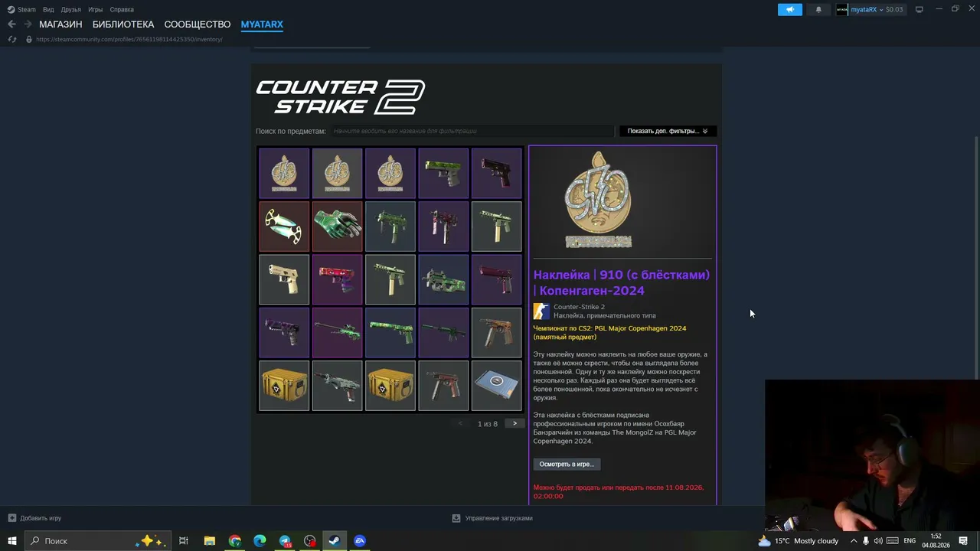Screen dimensions: 980x551
Task: Open the Windows notification center
Action: point(963,541)
